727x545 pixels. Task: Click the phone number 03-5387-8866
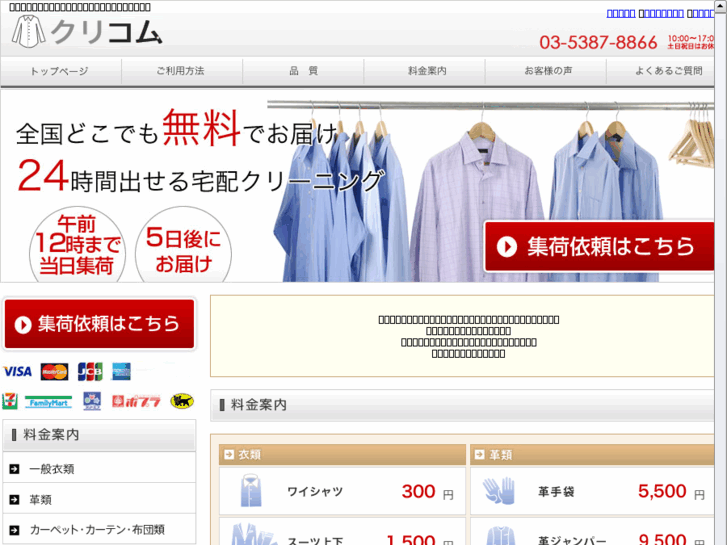point(598,43)
